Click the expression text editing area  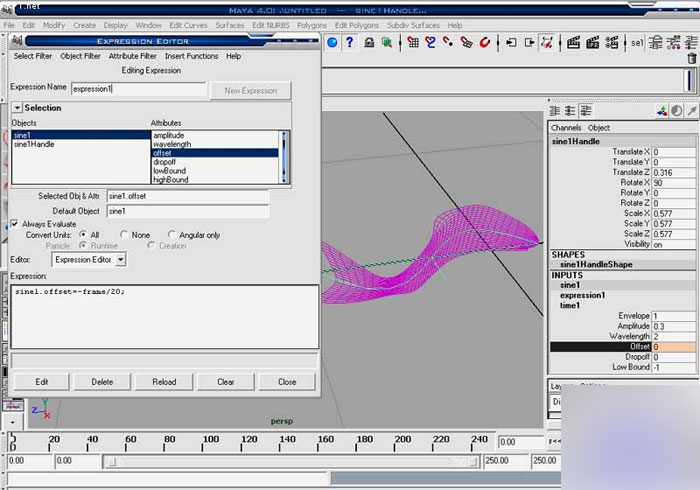165,316
